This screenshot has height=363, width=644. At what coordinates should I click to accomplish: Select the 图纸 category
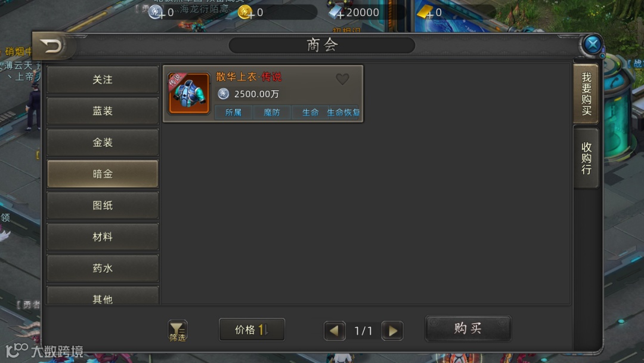[x=103, y=205]
